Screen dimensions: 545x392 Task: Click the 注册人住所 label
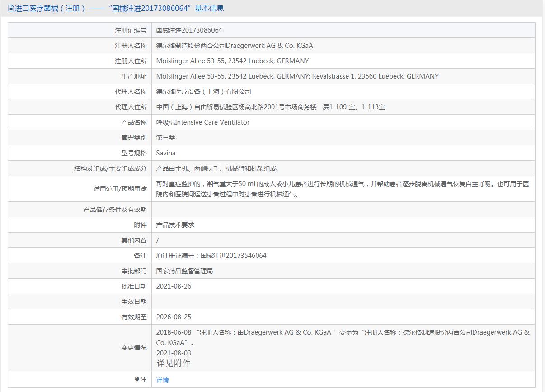(x=131, y=61)
